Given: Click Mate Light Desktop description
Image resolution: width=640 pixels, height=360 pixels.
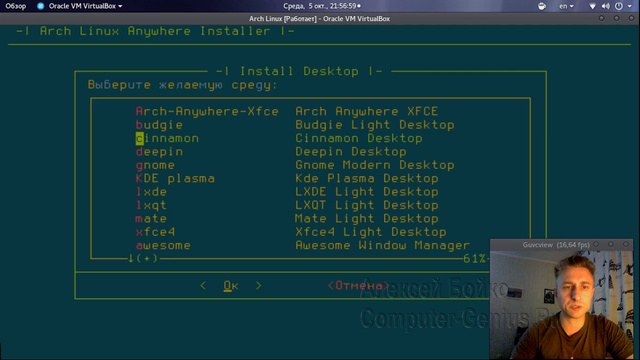Looking at the screenshot, I should click(367, 219).
